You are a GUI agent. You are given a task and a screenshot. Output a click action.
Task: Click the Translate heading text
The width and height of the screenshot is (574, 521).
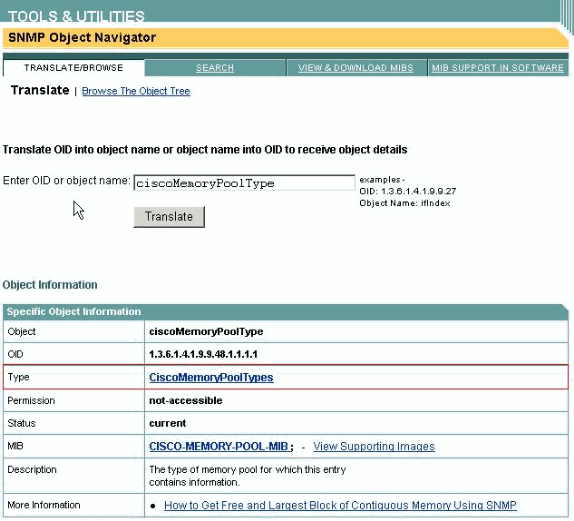(40, 90)
